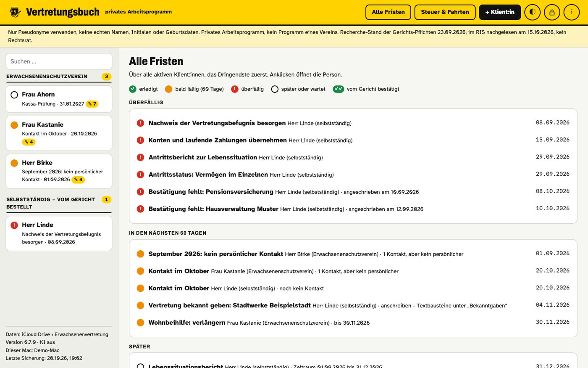Image resolution: width=588 pixels, height=368 pixels.
Task: Click the green 'erledigt' legend checkmark icon
Action: click(x=133, y=89)
